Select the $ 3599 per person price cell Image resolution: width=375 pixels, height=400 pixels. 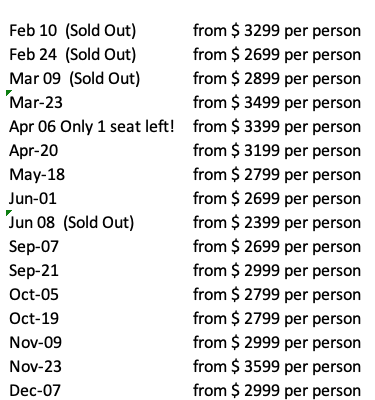click(277, 367)
